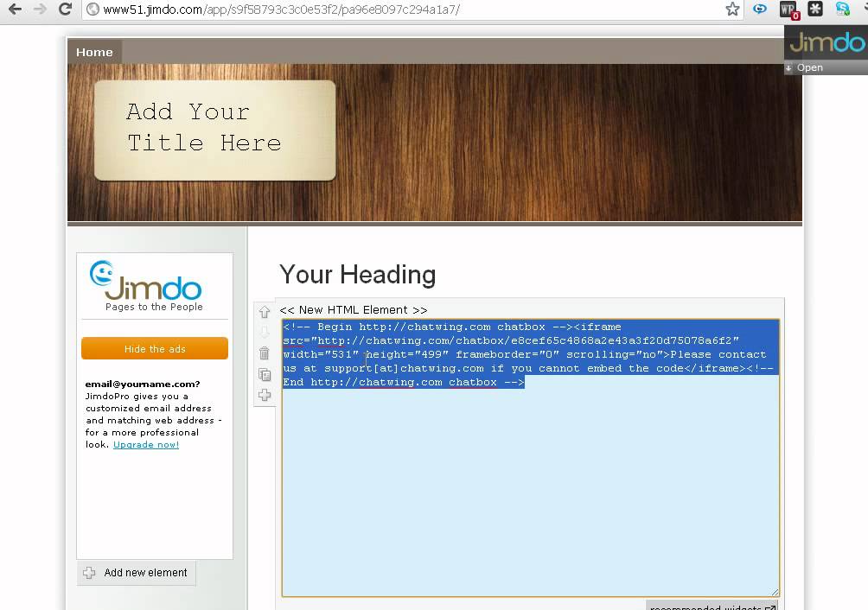Reload the page with the refresh icon
This screenshot has width=868, height=610.
tap(66, 9)
